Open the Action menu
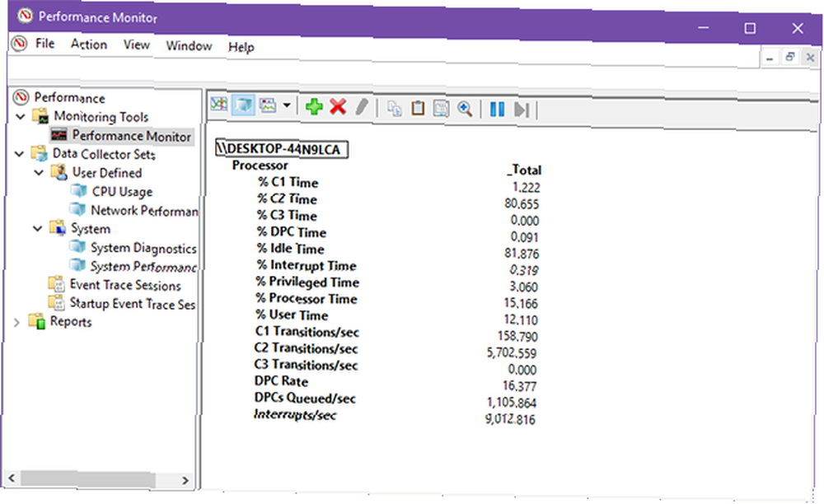This screenshot has width=824, height=504. tap(89, 44)
